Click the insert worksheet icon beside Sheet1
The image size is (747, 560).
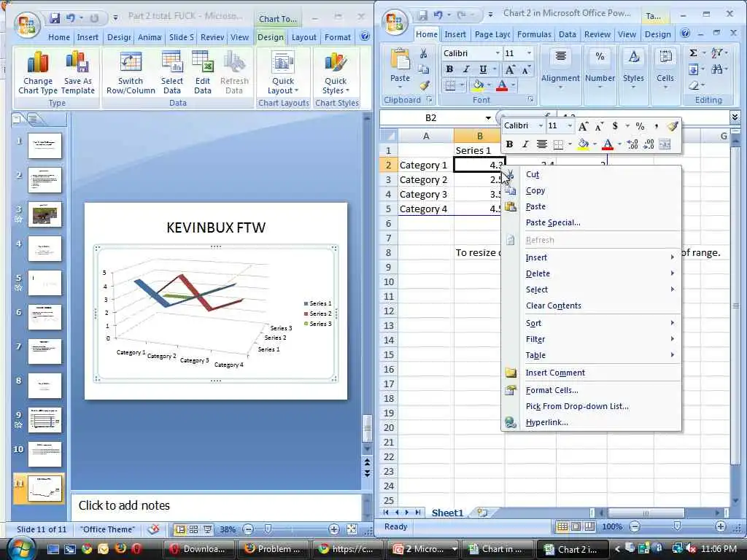[x=482, y=513]
